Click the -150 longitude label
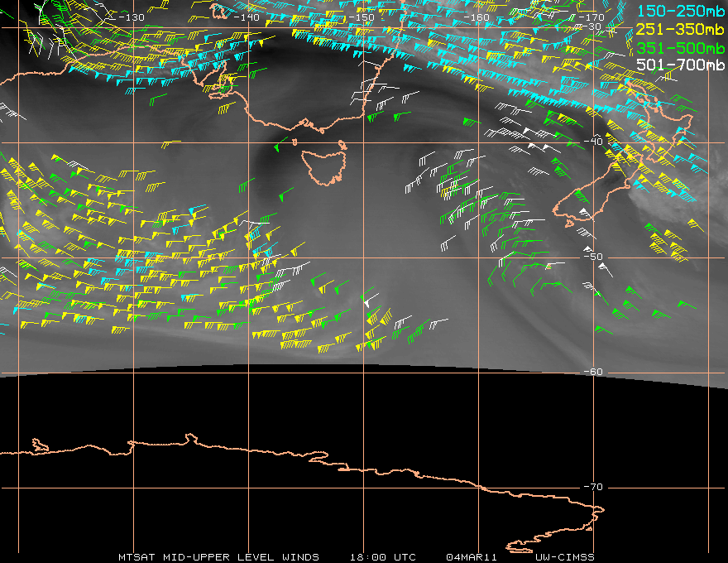728x563 pixels. (x=361, y=17)
